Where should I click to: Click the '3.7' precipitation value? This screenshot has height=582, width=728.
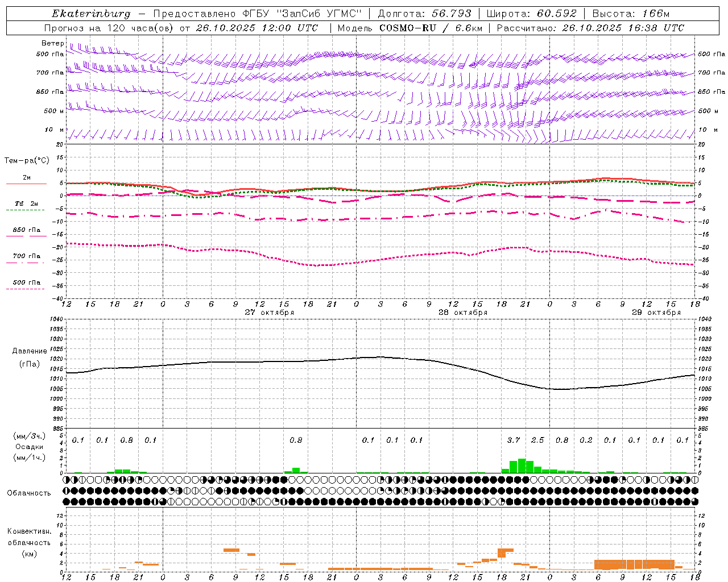[x=514, y=440]
